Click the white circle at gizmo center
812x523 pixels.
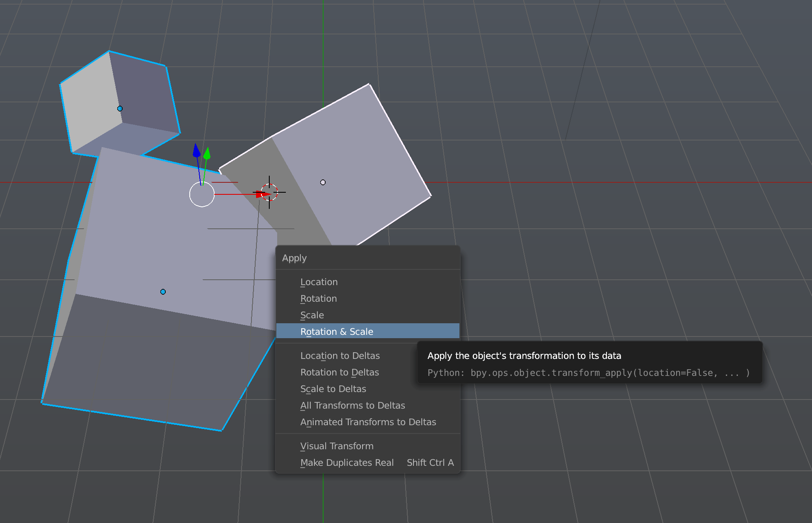point(202,194)
